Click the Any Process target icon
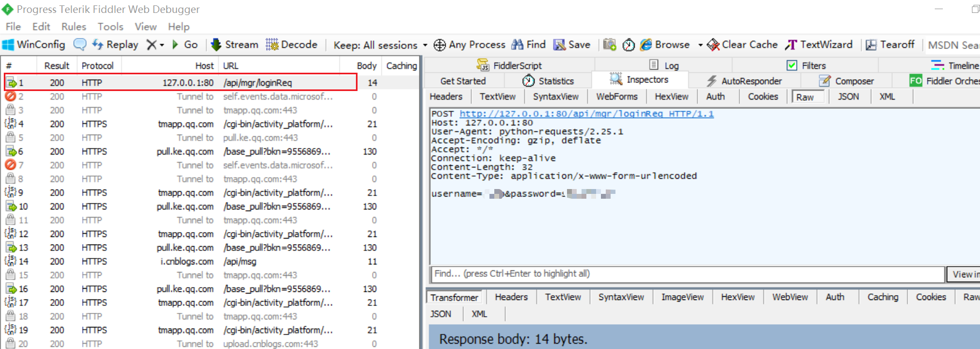 point(439,45)
